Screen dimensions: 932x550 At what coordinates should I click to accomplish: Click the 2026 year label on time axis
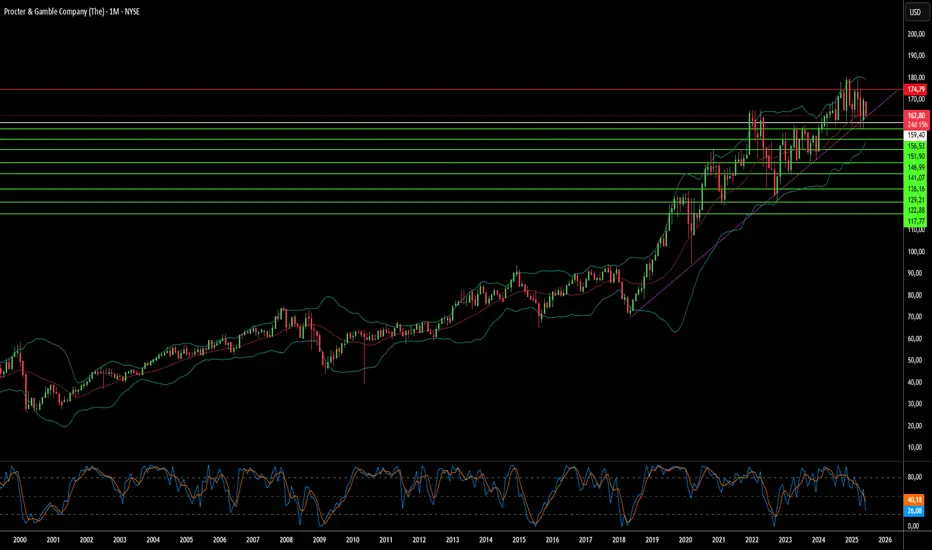(885, 540)
